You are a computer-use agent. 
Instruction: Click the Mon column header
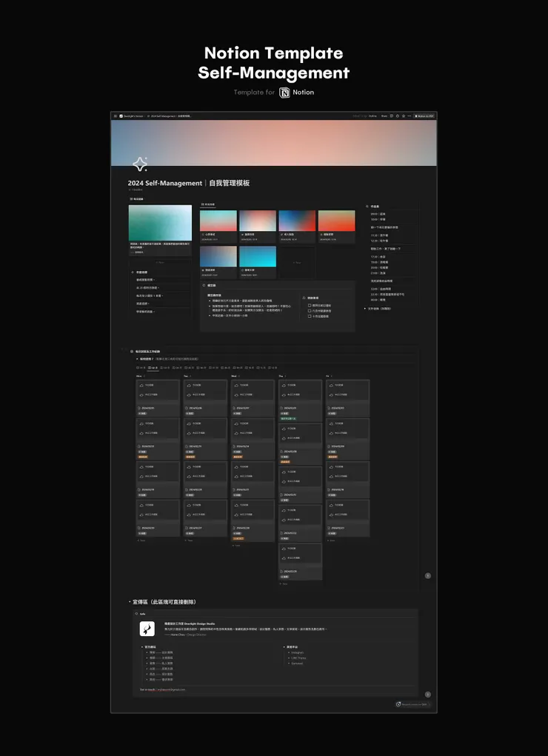pyautogui.click(x=139, y=375)
